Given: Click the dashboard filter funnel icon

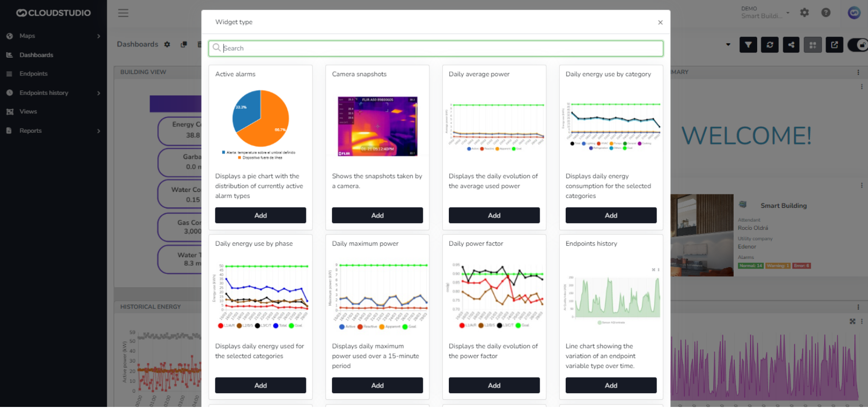Looking at the screenshot, I should click(x=748, y=45).
